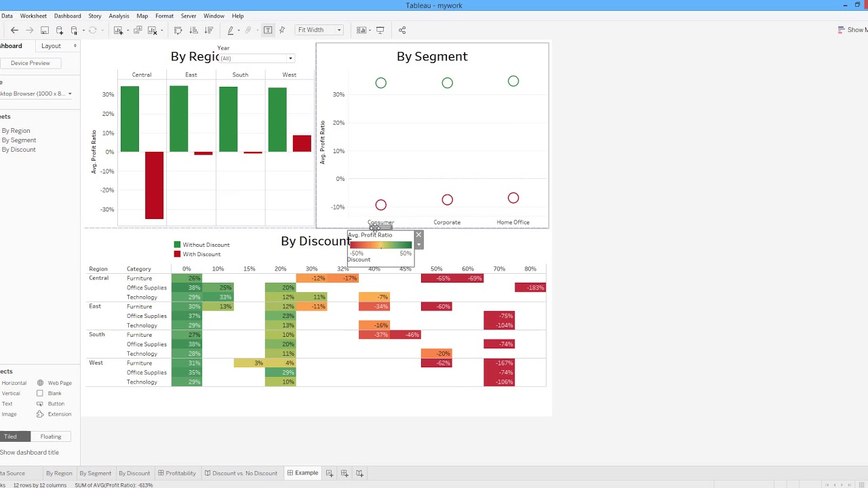Switch to the By Segment sheet tab

pyautogui.click(x=95, y=473)
